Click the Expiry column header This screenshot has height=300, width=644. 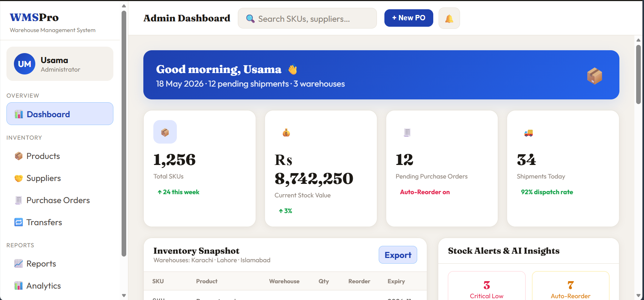396,281
